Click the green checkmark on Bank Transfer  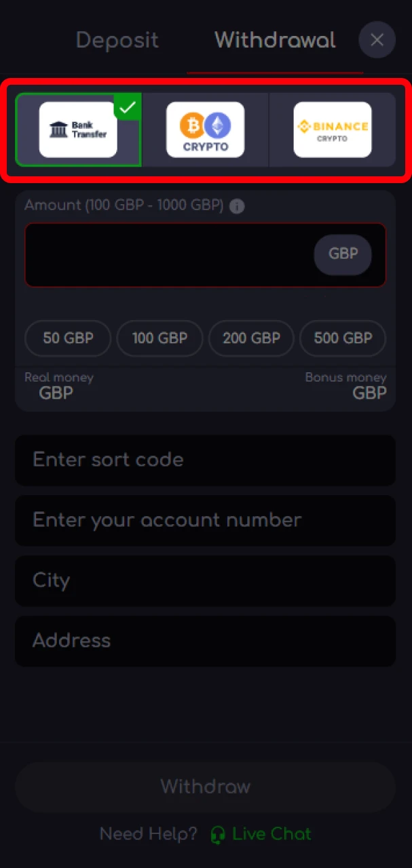click(x=127, y=107)
